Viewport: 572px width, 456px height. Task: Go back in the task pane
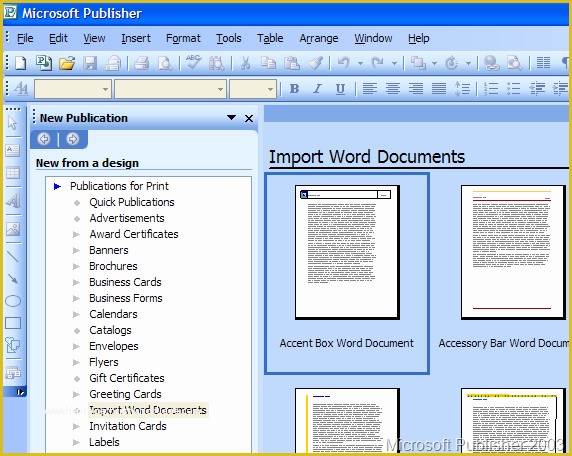coord(44,139)
